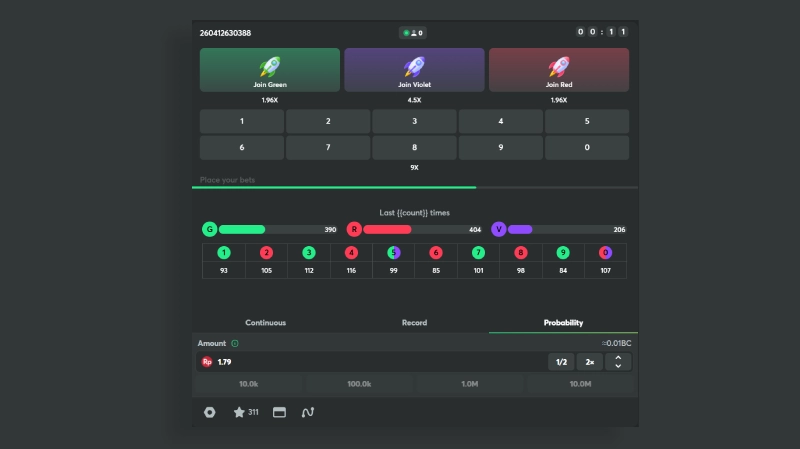Click the online players count badge
This screenshot has height=449, width=800.
pyautogui.click(x=413, y=33)
